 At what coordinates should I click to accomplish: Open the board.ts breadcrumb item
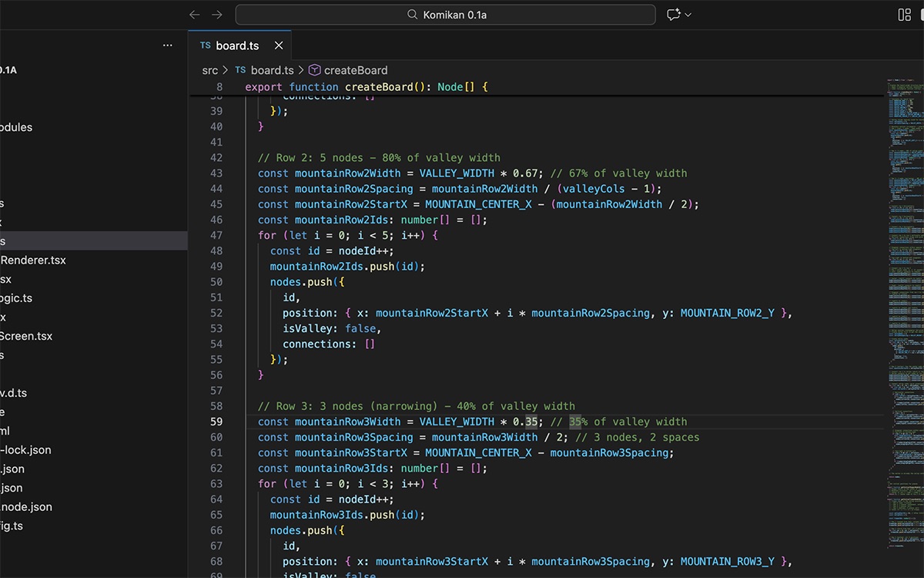pos(272,70)
